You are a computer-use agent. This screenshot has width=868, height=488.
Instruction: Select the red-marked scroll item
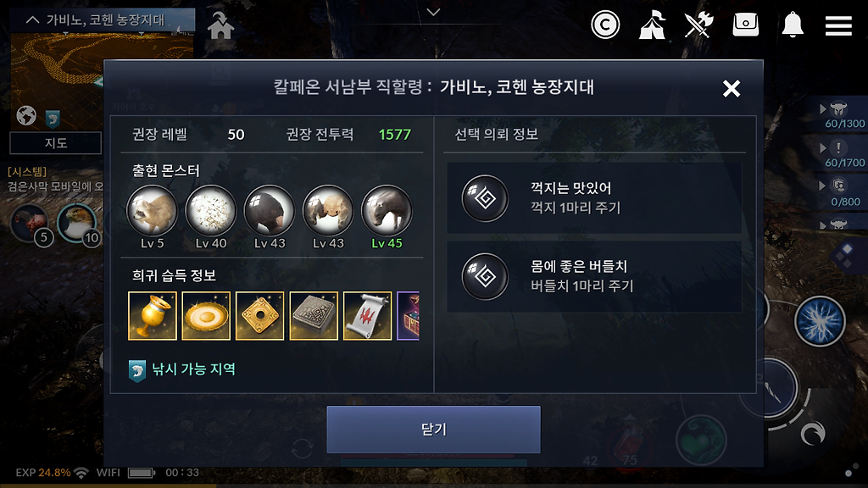[368, 316]
